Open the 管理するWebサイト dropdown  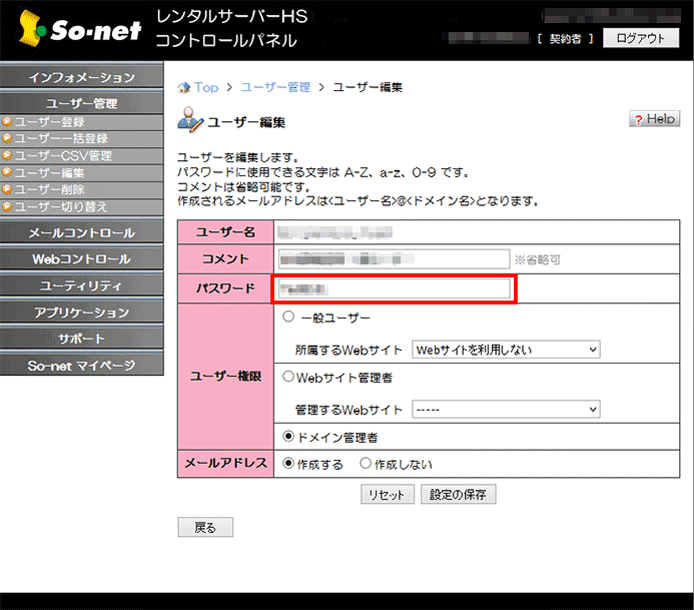(x=505, y=410)
